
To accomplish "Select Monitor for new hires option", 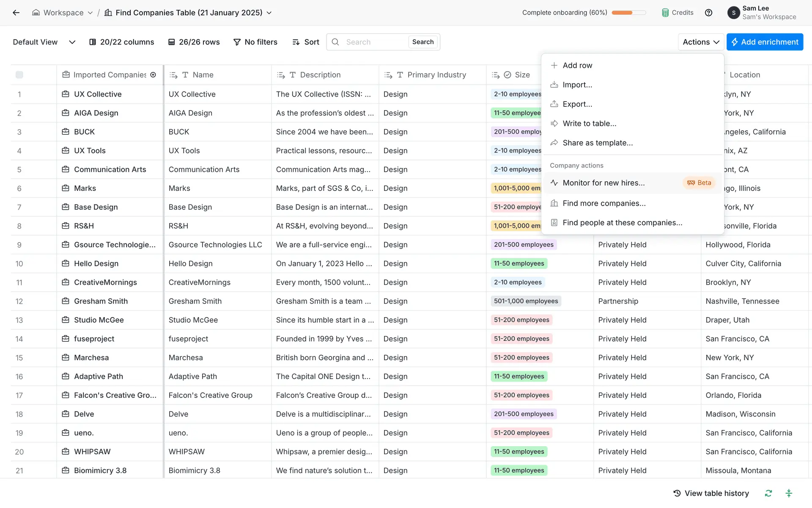I will [x=604, y=183].
